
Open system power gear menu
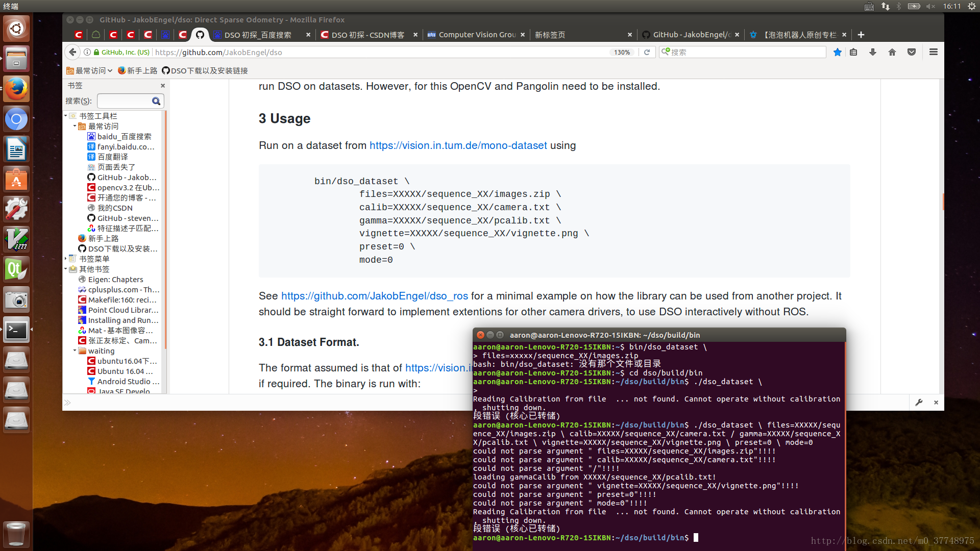pos(972,6)
